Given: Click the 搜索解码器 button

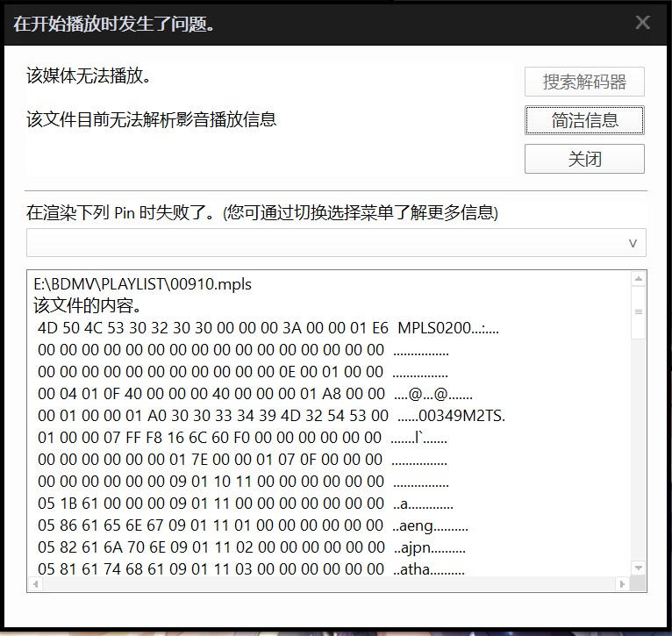Looking at the screenshot, I should pyautogui.click(x=584, y=82).
